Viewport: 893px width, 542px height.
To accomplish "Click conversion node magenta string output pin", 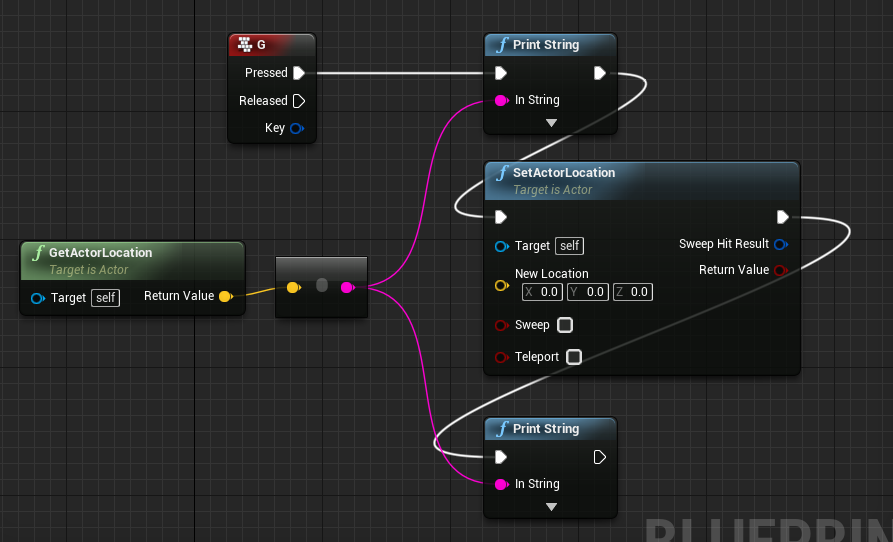I will coord(347,288).
